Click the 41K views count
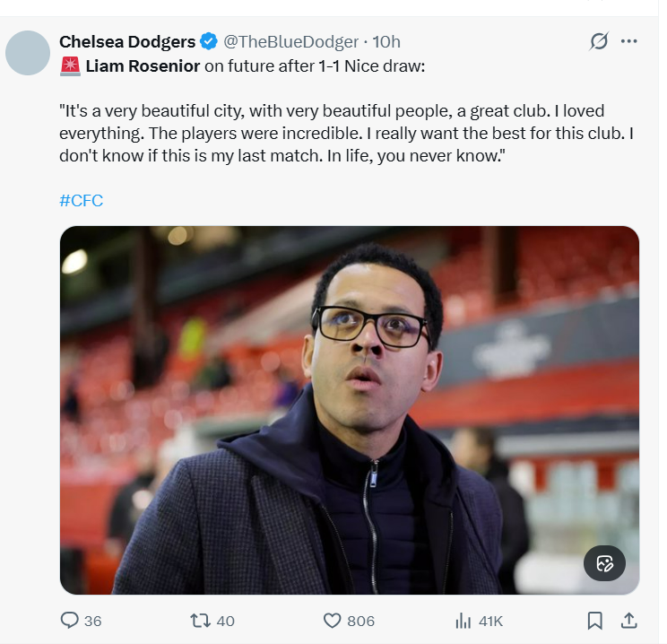The image size is (667, 644). (x=490, y=621)
